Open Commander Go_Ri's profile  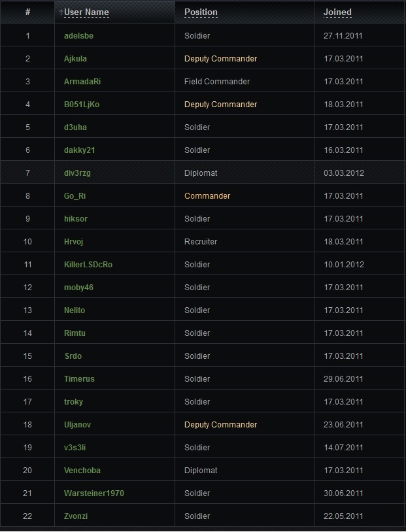(75, 196)
